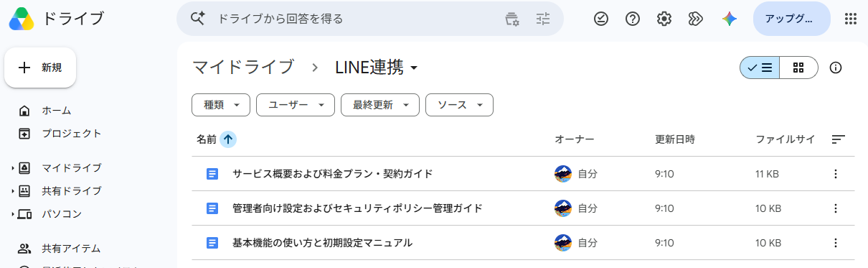Open more actions for サービス概要 file
Viewport: 868px width, 268px height.
tap(835, 174)
